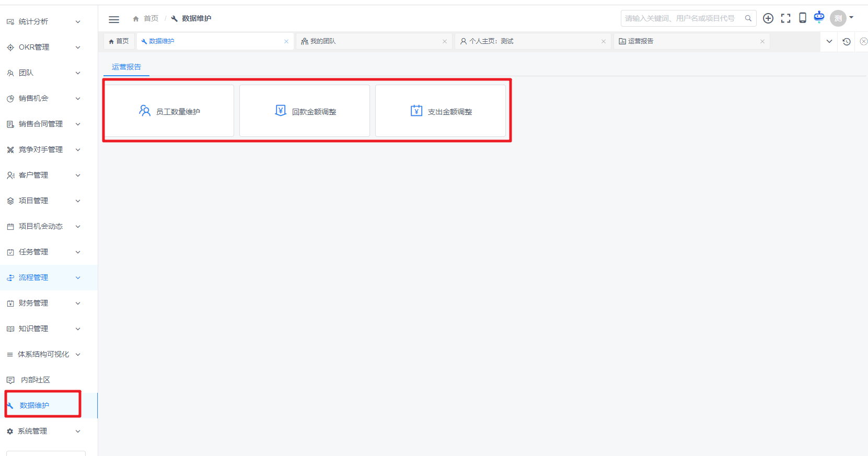868x456 pixels.
Task: Open 知识管理 sidebar menu
Action: (49, 329)
